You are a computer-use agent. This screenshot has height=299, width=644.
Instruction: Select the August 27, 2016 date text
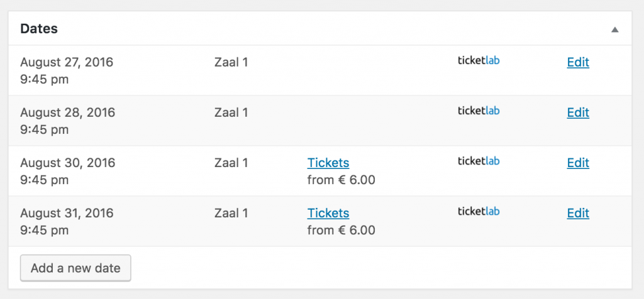tap(67, 62)
